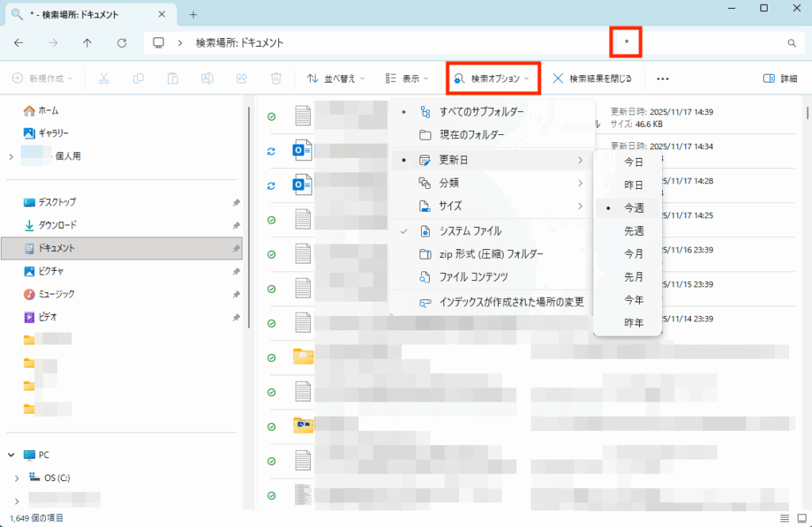Click the Delete trash can icon

(x=276, y=79)
